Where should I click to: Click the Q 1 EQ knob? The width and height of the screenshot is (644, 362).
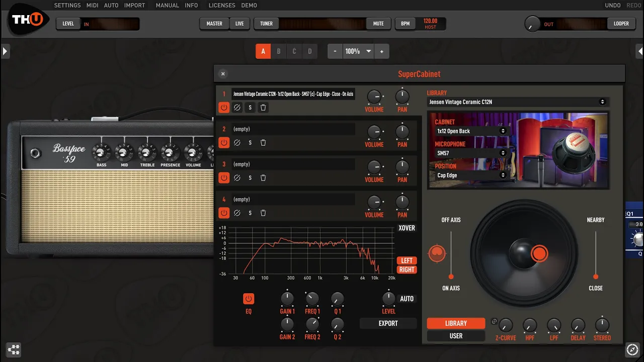pyautogui.click(x=338, y=299)
